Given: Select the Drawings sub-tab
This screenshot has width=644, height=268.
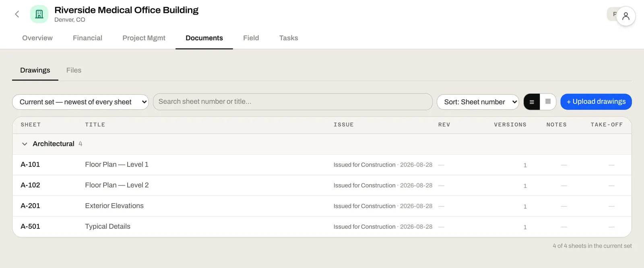Looking at the screenshot, I should 35,70.
